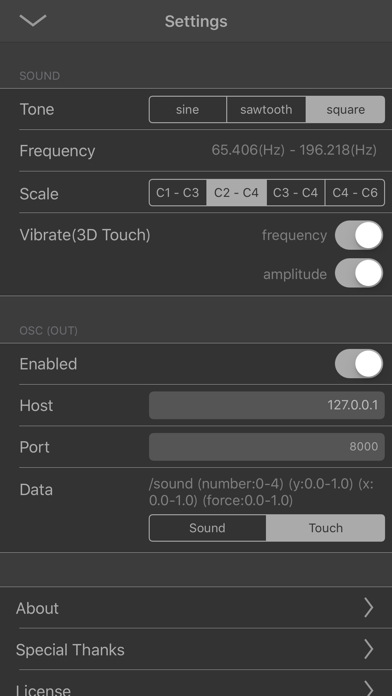The height and width of the screenshot is (696, 392).
Task: Toggle the OSC Enabled switch
Action: pyautogui.click(x=359, y=364)
